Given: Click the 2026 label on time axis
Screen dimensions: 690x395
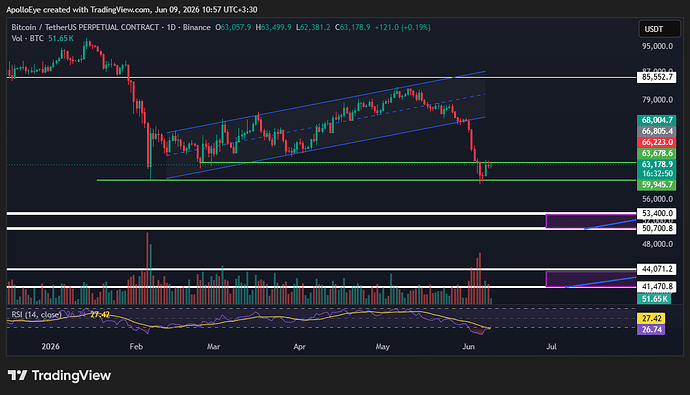Looking at the screenshot, I should pos(50,347).
